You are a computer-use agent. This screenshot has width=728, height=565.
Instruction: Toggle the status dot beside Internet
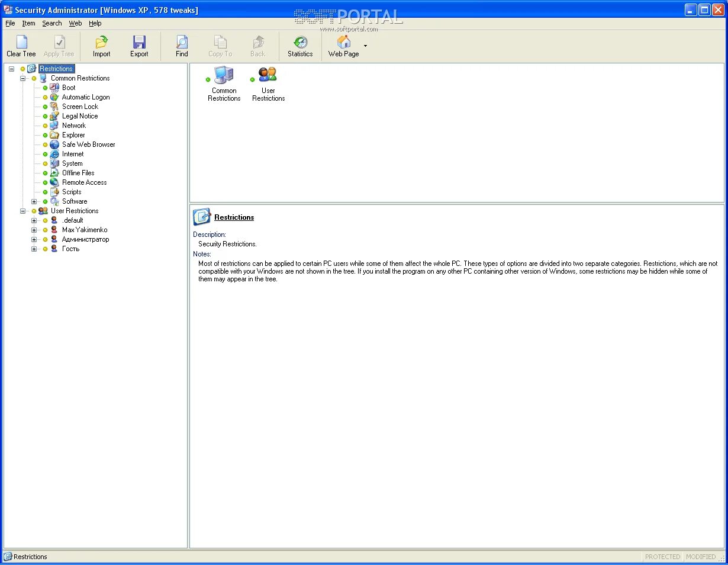(x=45, y=154)
